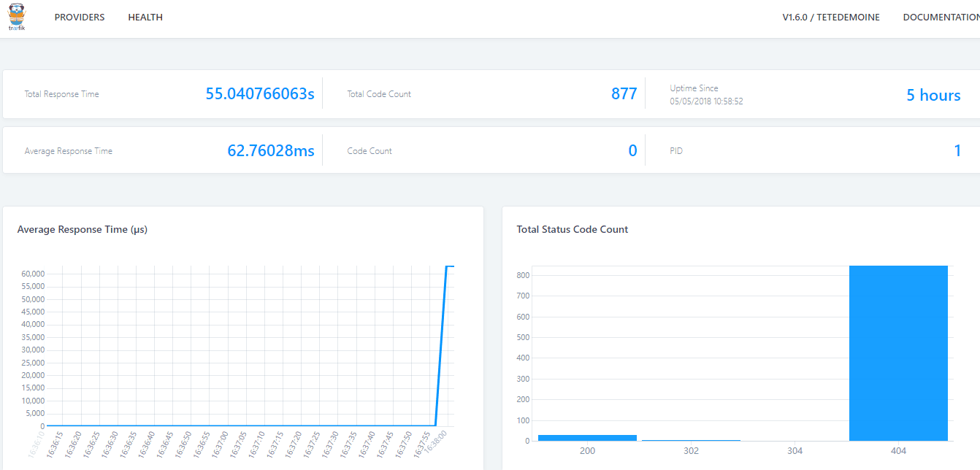Select the 877 total code count value

click(624, 94)
